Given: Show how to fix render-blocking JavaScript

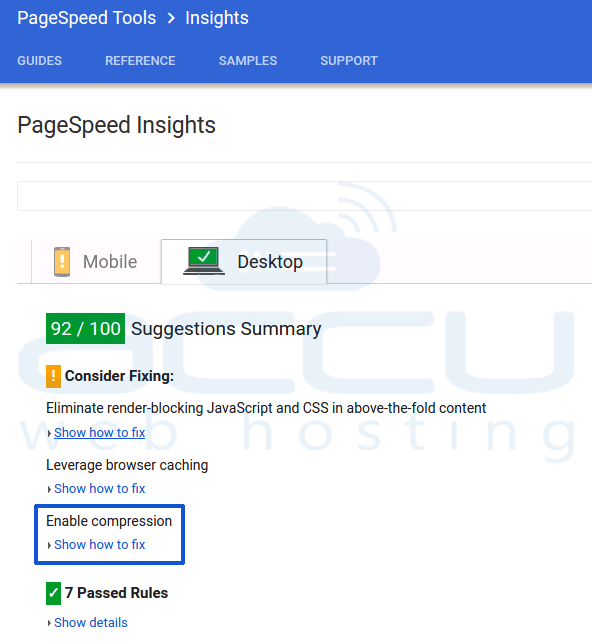Looking at the screenshot, I should (x=99, y=432).
